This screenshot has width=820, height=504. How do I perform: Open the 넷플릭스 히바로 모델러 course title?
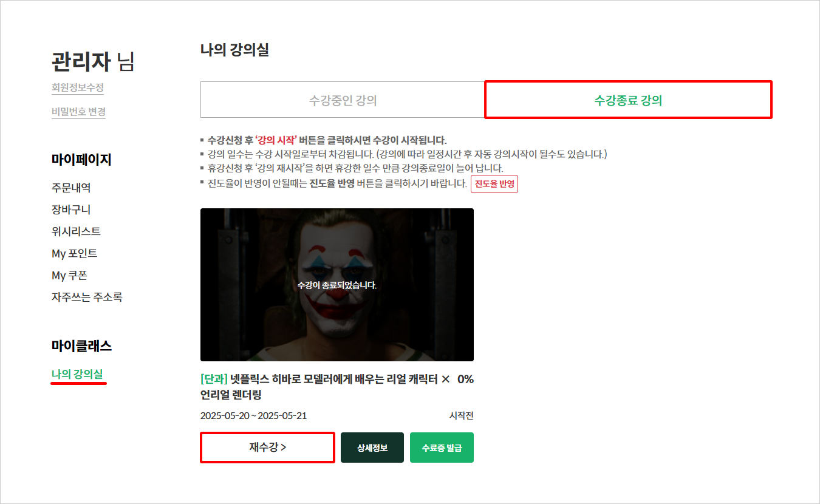(x=325, y=387)
